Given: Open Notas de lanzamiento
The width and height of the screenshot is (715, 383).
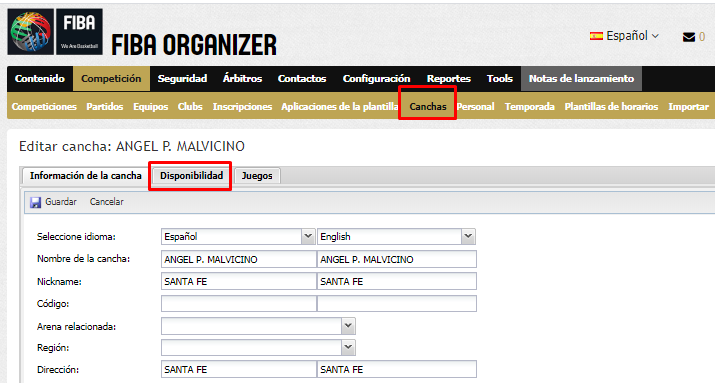Looking at the screenshot, I should pos(581,78).
